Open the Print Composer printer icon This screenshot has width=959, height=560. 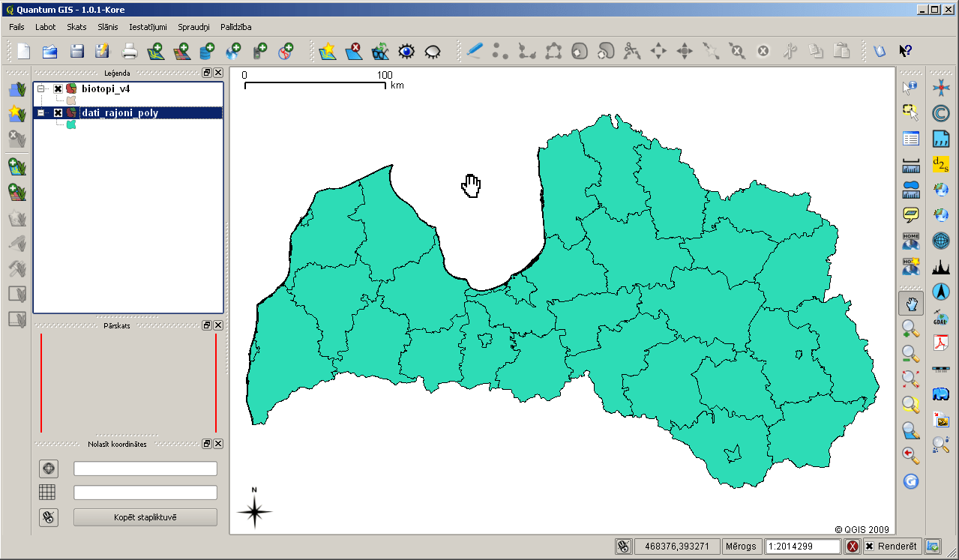pos(130,51)
